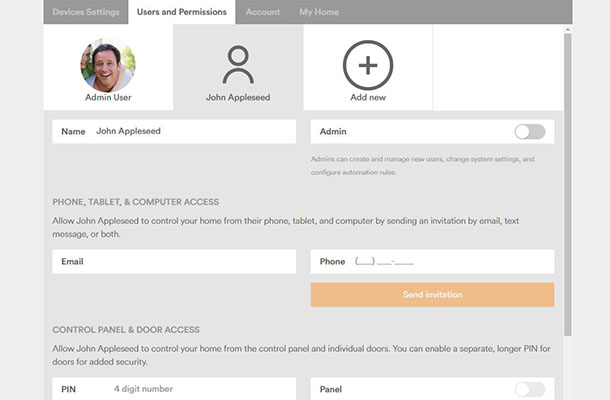This screenshot has height=400, width=610.
Task: Click into the Email input field
Action: click(174, 261)
